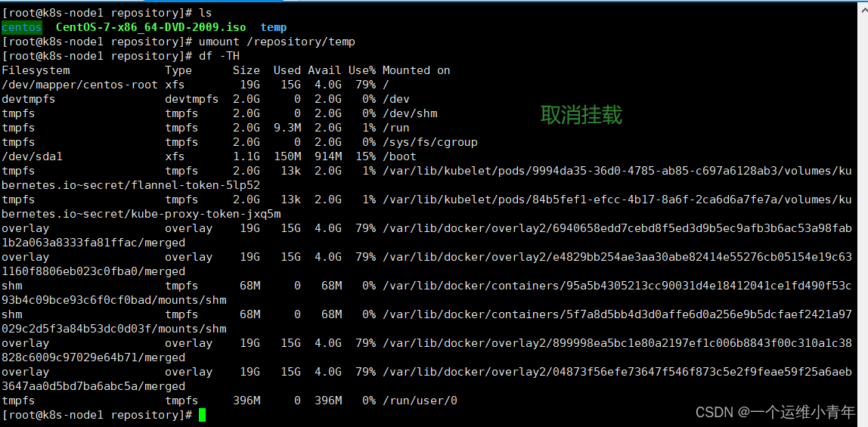Viewport: 868px width, 427px height.
Task: Click the 'Filesystem' column header
Action: [36, 70]
